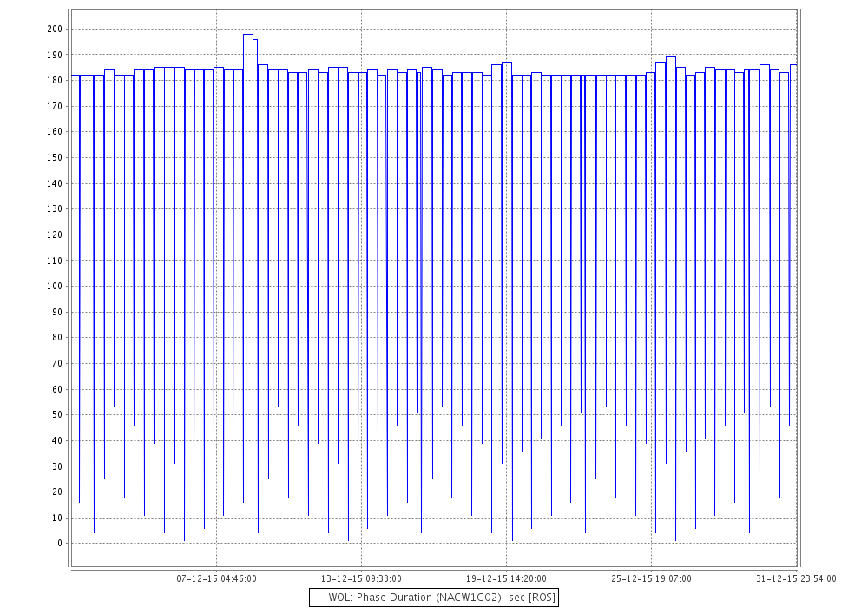The image size is (868, 608).
Task: Click the y-axis value 90
Action: point(57,313)
